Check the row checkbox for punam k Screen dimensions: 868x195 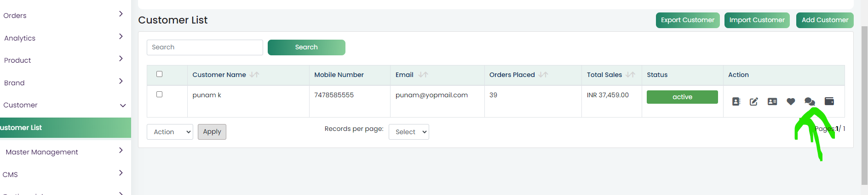point(160,94)
